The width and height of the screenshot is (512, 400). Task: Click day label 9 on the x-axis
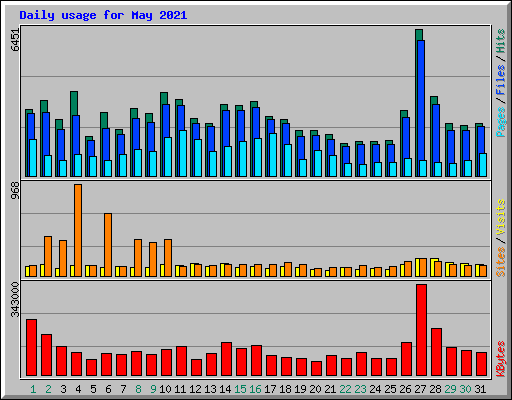tap(153, 389)
